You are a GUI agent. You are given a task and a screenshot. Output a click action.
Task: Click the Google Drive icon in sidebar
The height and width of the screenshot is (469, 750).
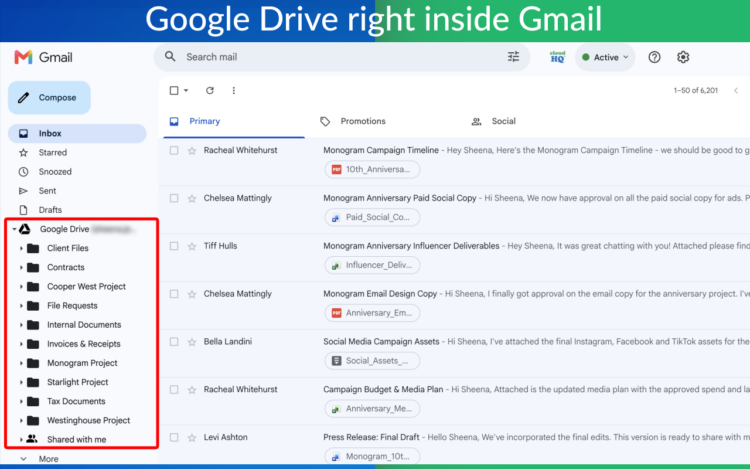pos(25,229)
